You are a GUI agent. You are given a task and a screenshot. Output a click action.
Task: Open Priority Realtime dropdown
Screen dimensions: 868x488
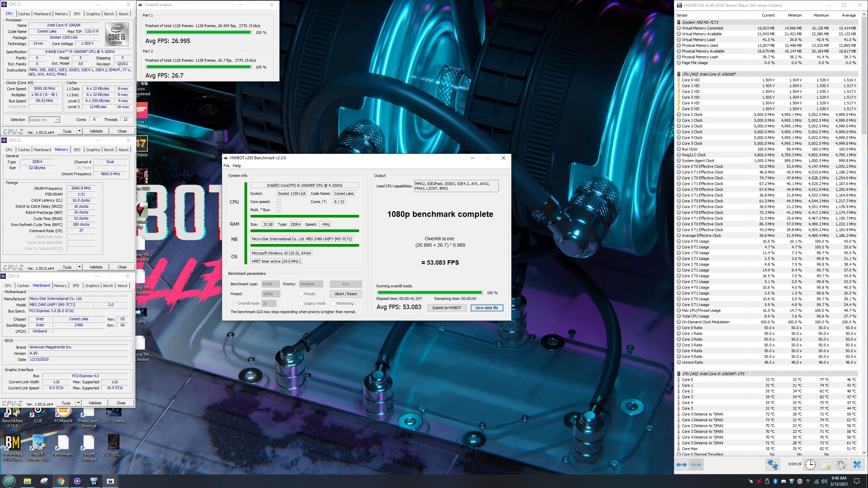click(311, 284)
